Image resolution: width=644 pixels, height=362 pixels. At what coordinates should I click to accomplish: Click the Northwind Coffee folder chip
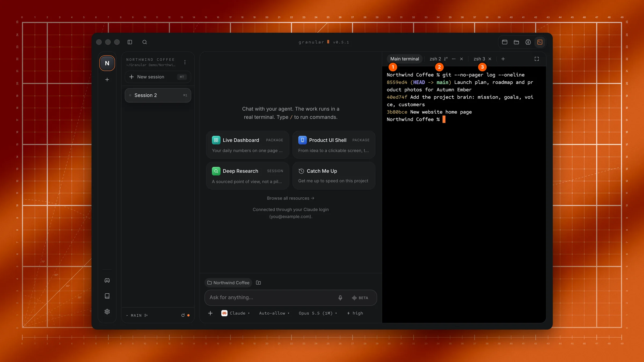pyautogui.click(x=228, y=283)
